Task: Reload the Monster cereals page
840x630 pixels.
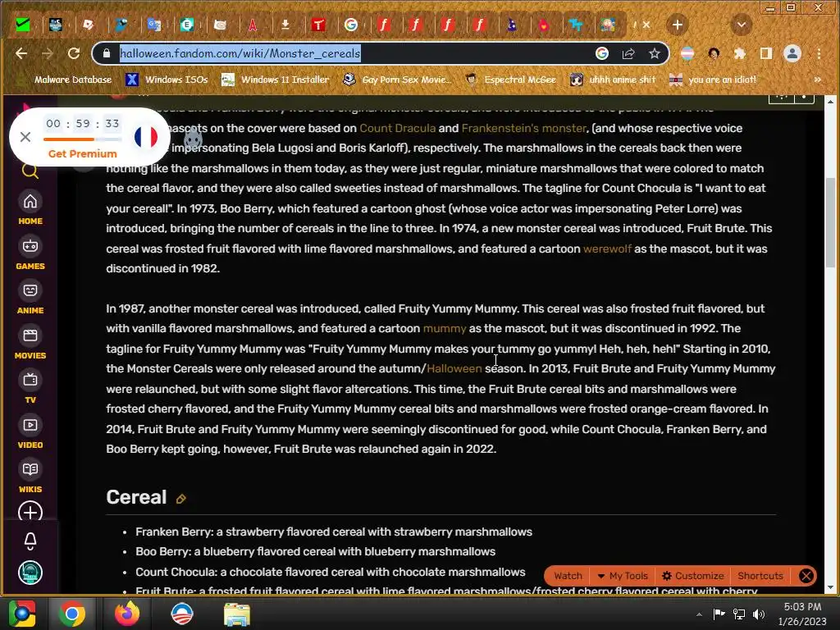Action: [x=73, y=53]
